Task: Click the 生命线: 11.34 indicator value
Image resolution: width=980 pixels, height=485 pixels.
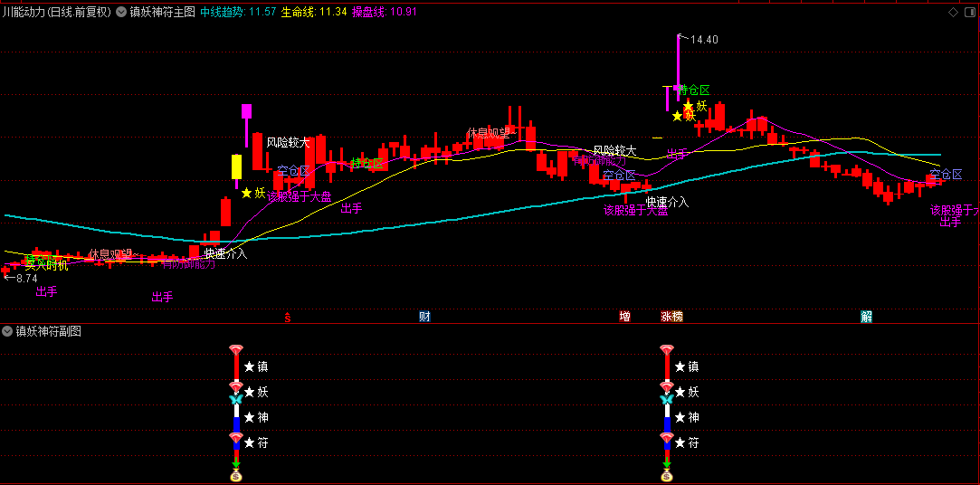Action: [314, 12]
